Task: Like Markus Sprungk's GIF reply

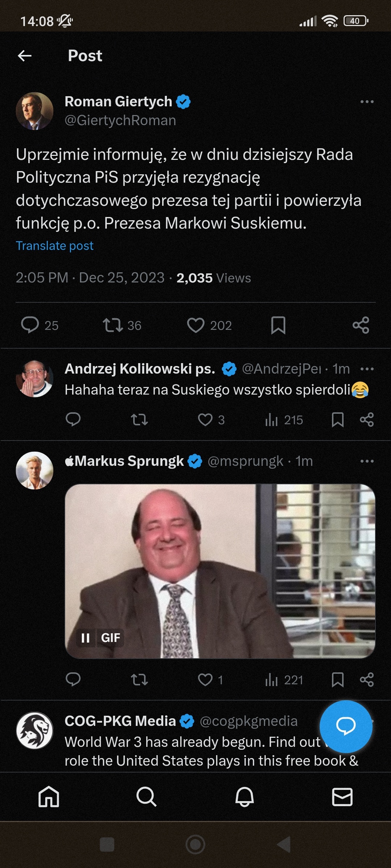Action: [x=205, y=680]
